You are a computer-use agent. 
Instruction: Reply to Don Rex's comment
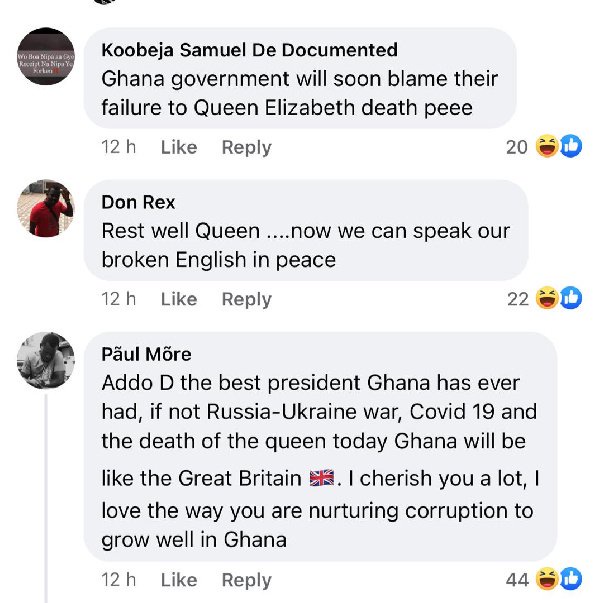(246, 299)
